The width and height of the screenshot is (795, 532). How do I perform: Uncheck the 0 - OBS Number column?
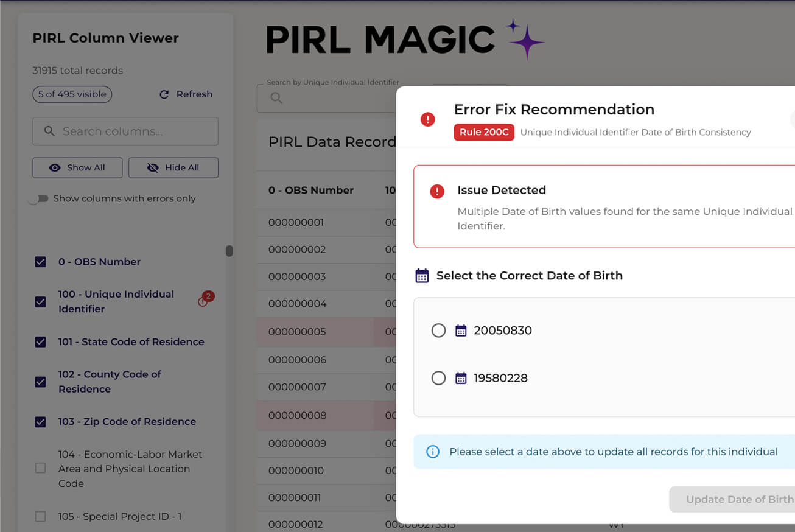(41, 262)
